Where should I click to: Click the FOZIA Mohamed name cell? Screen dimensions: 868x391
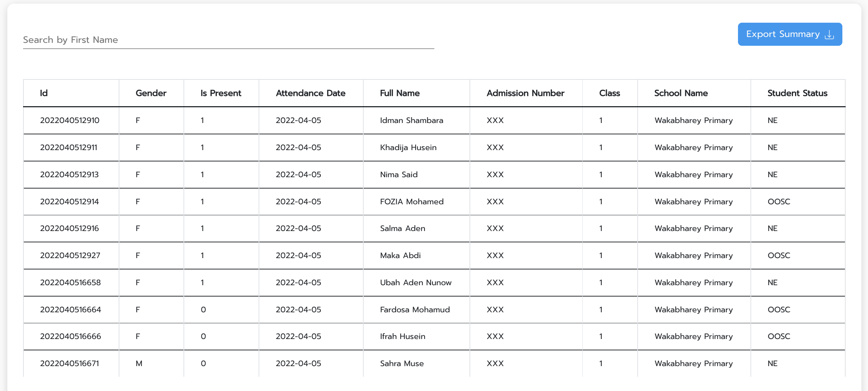(412, 202)
